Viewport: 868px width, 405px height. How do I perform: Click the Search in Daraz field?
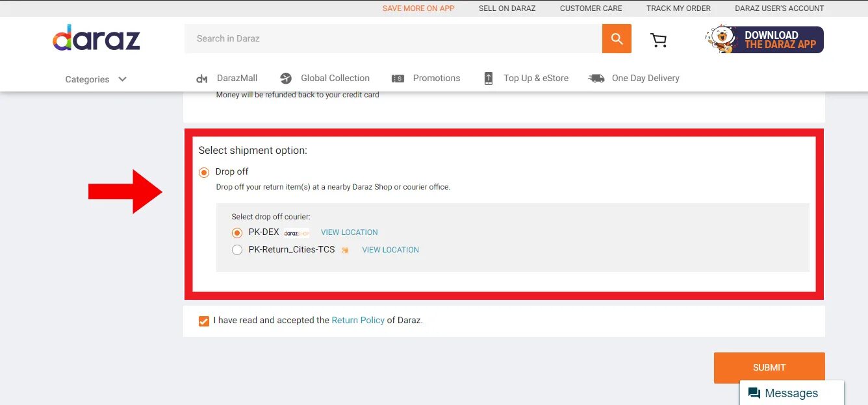tap(394, 38)
